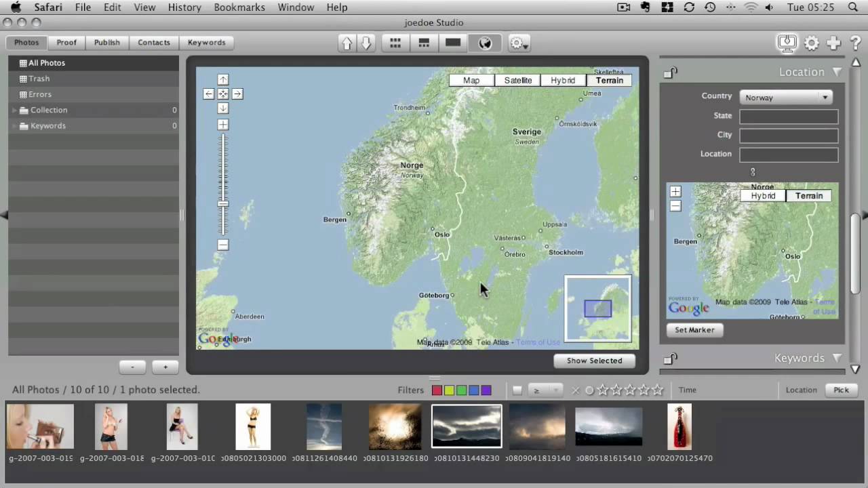Click the minus button under sidebar

[x=132, y=367]
